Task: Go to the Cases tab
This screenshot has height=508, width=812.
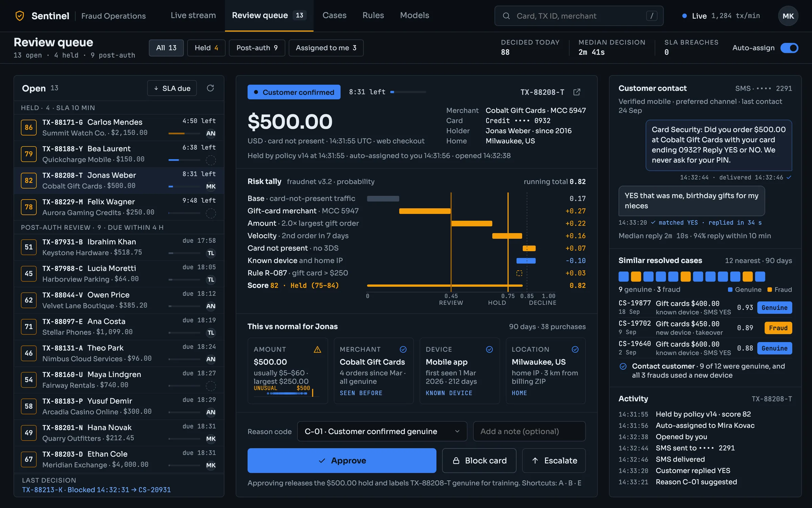Action: (334, 15)
